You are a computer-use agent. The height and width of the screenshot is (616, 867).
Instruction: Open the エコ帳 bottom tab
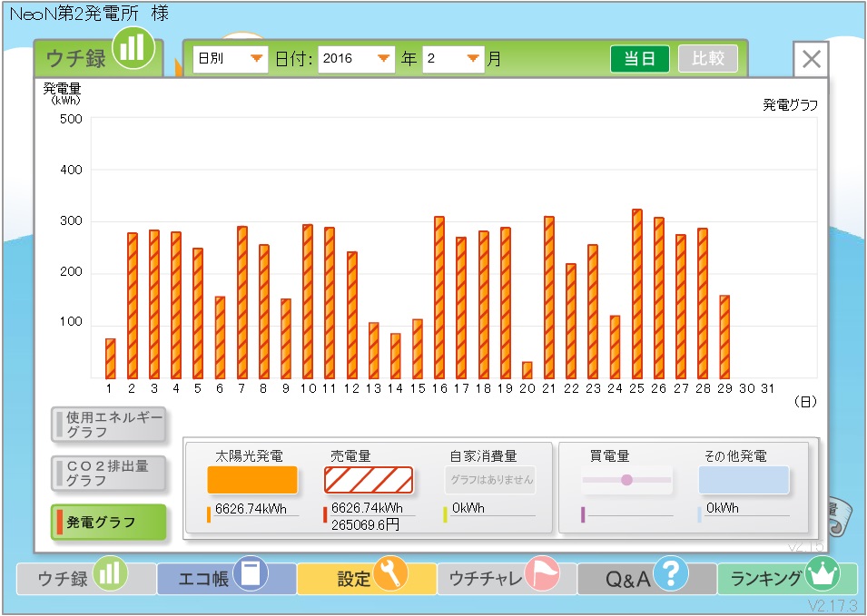tap(227, 579)
